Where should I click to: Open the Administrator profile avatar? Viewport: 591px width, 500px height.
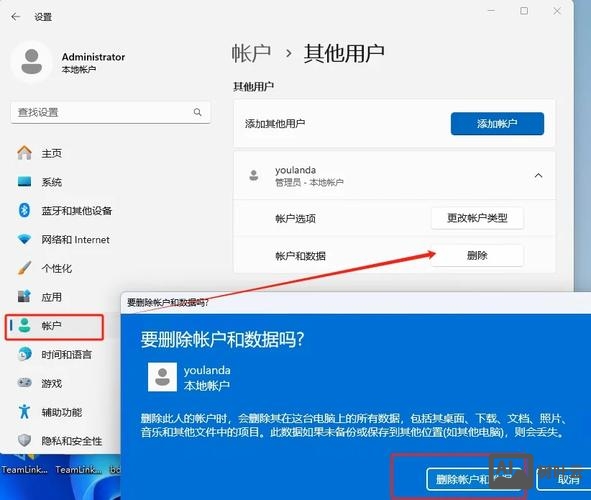pos(32,62)
